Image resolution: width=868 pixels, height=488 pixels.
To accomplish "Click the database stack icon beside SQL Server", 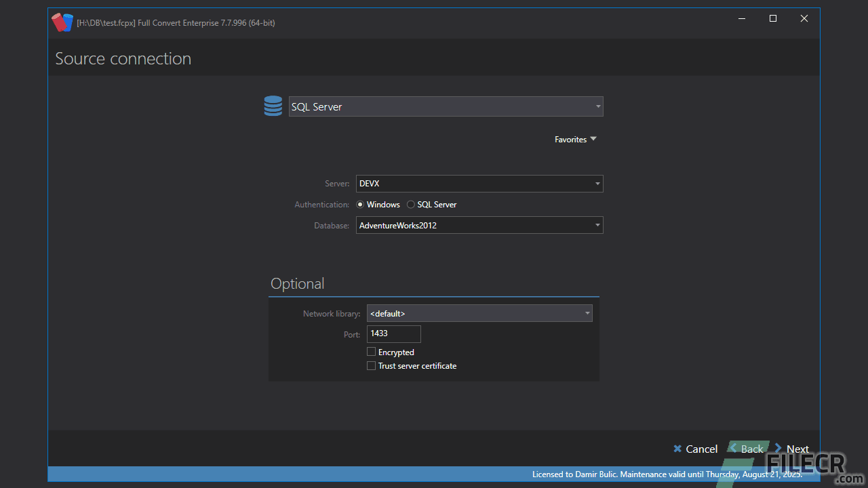I will pos(273,106).
